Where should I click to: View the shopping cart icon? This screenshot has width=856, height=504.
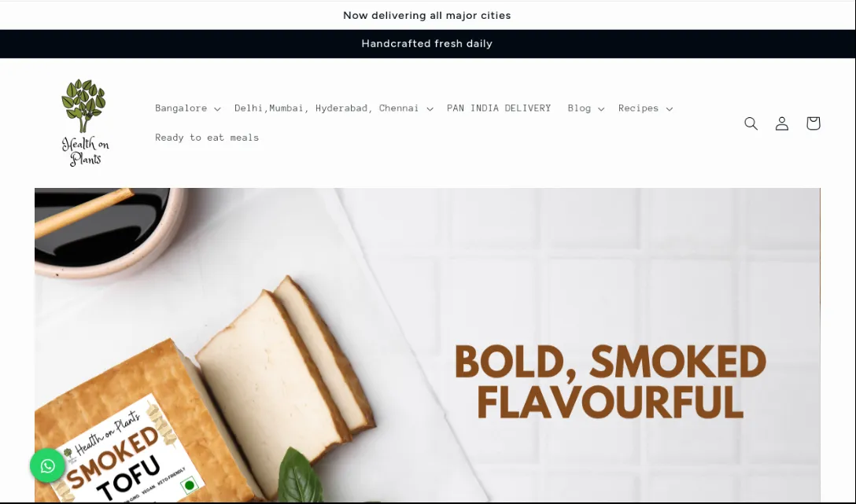coord(813,123)
